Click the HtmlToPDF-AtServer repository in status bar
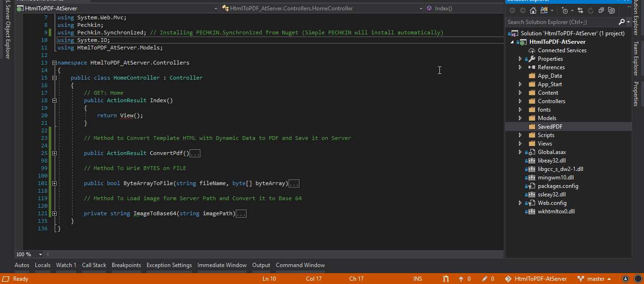This screenshot has height=284, width=644. (x=537, y=279)
